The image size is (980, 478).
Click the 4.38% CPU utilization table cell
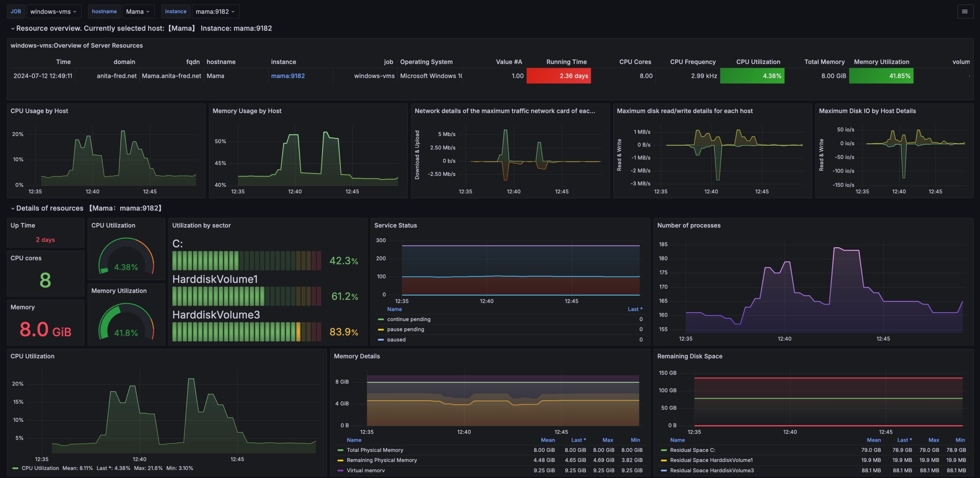click(x=752, y=76)
